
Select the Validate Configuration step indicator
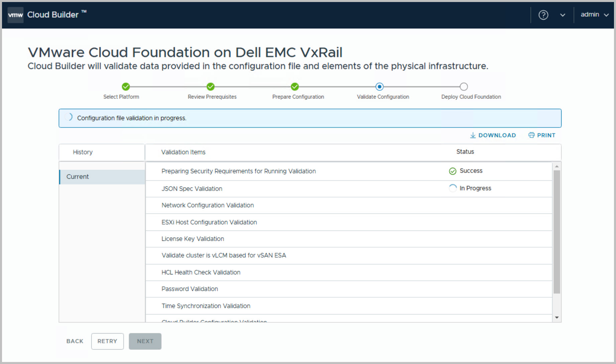coord(379,87)
